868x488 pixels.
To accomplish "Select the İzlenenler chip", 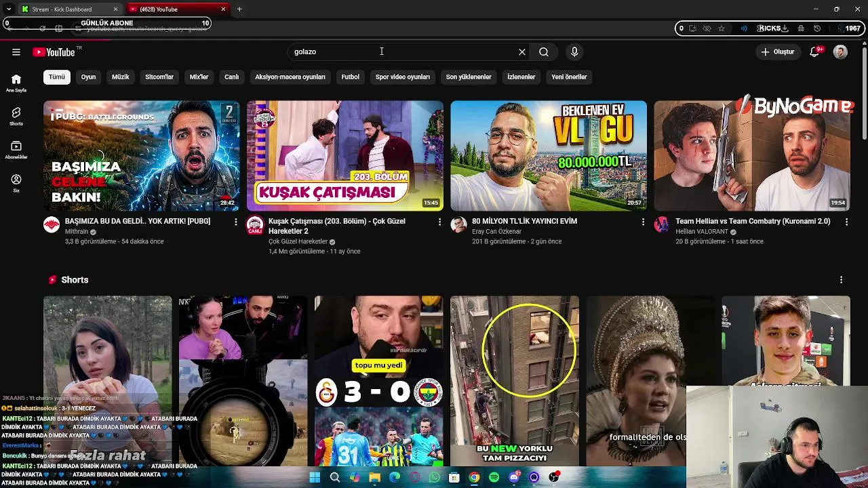I will pos(521,77).
